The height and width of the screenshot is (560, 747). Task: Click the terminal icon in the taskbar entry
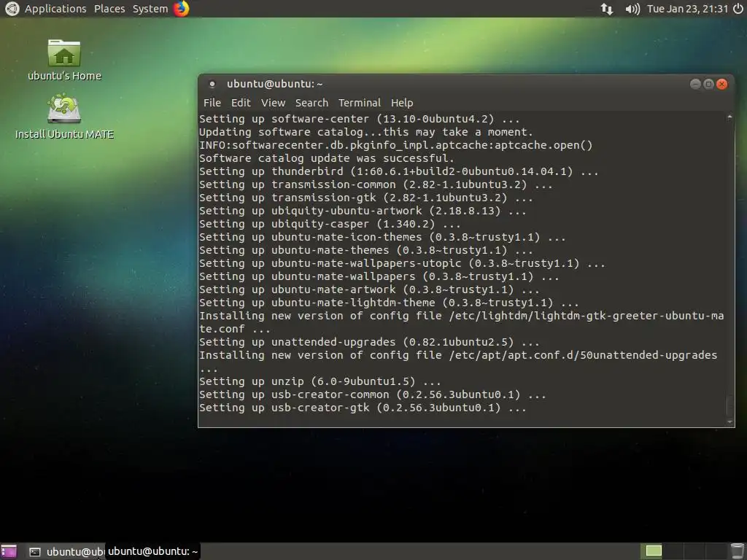[35, 552]
